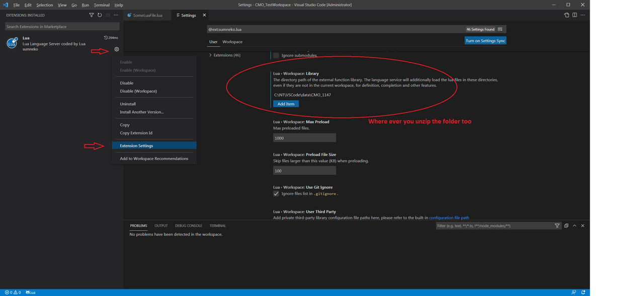Open Settings as JSON file

click(x=567, y=15)
